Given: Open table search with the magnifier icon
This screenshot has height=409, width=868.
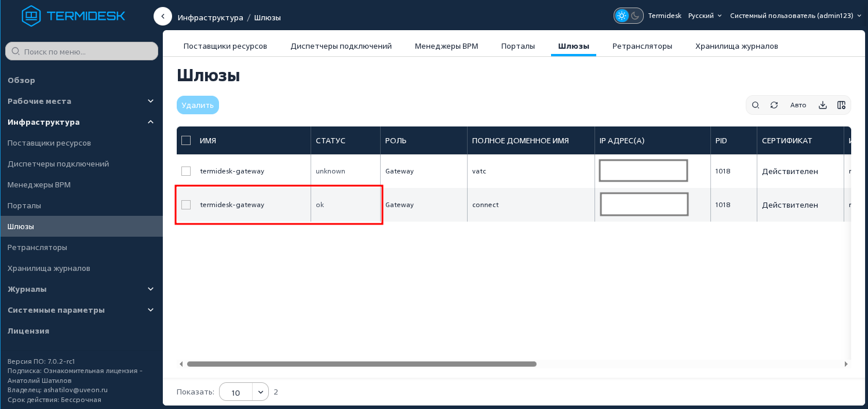Looking at the screenshot, I should click(756, 105).
